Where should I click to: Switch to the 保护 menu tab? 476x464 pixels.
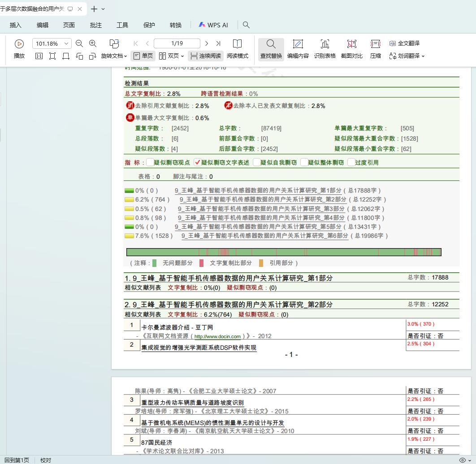coord(149,25)
